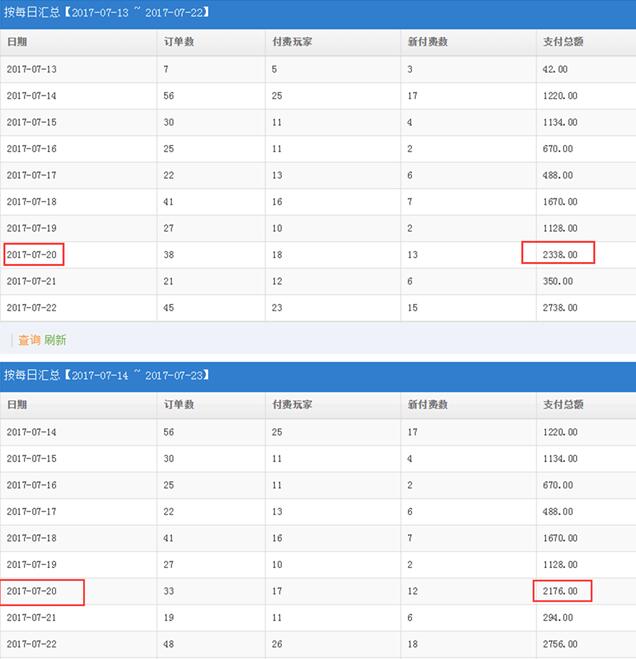Viewport: 636px width, 659px height.
Task: Select order count 41 in the 07-14~07-23 table
Action: pos(169,538)
